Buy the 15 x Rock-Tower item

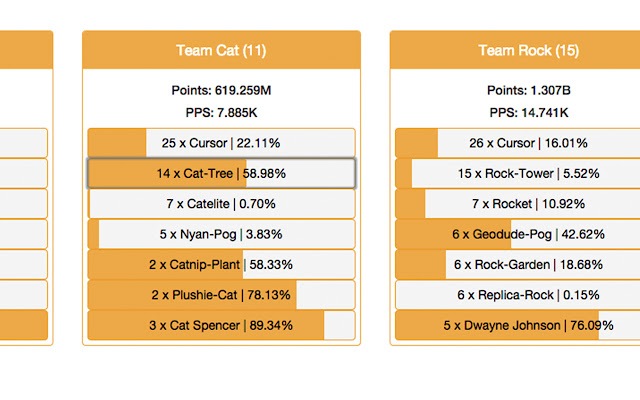(x=518, y=173)
